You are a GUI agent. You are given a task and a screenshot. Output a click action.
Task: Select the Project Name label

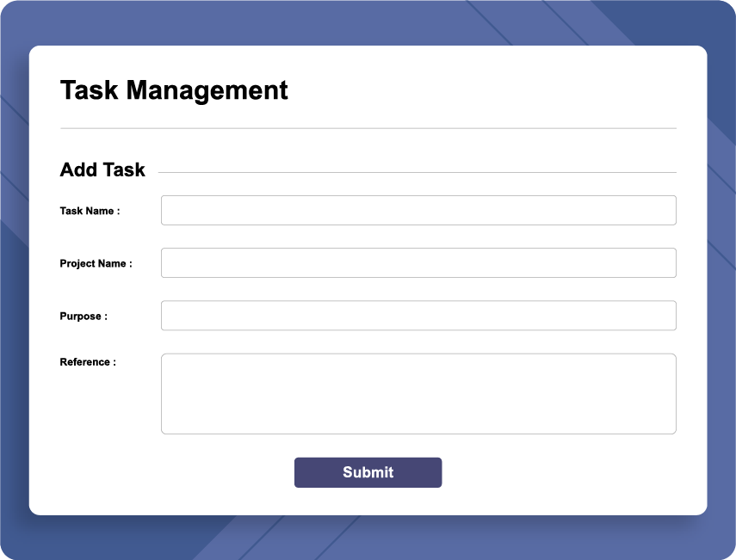pos(95,263)
